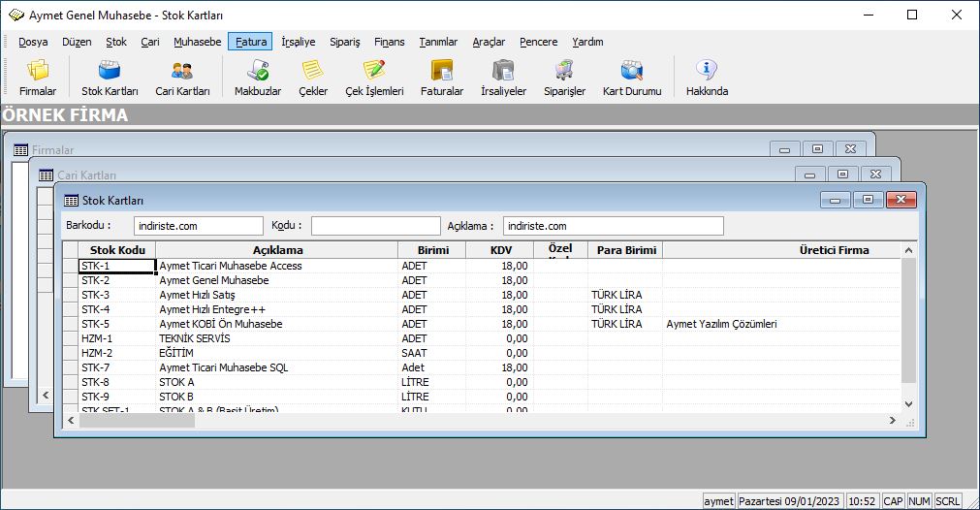Open the Stok menu
Viewport: 980px width, 510px height.
115,42
